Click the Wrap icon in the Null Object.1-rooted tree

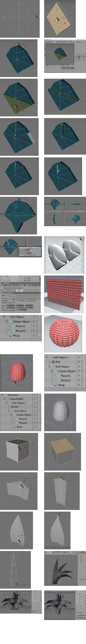(x=56, y=385)
